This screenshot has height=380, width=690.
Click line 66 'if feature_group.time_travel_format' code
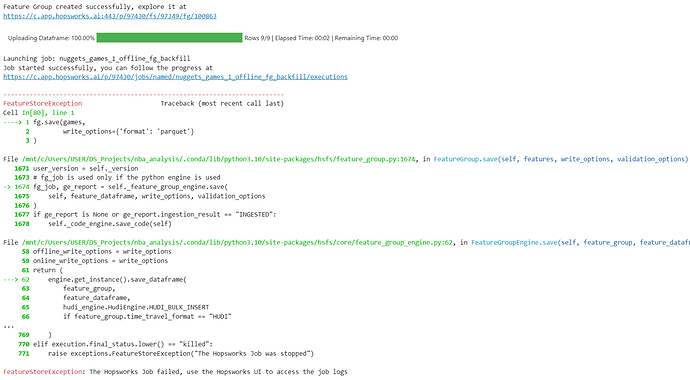click(x=147, y=317)
